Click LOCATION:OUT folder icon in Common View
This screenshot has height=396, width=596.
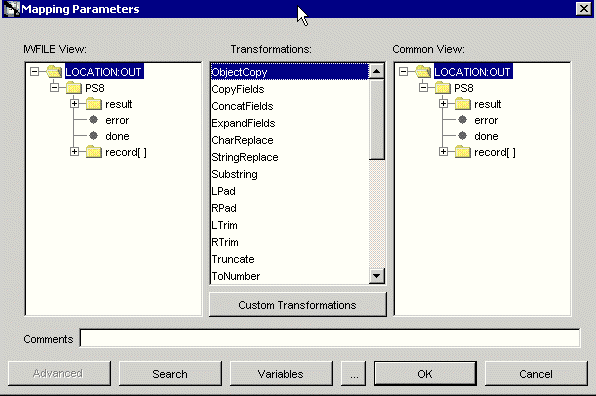tap(423, 71)
